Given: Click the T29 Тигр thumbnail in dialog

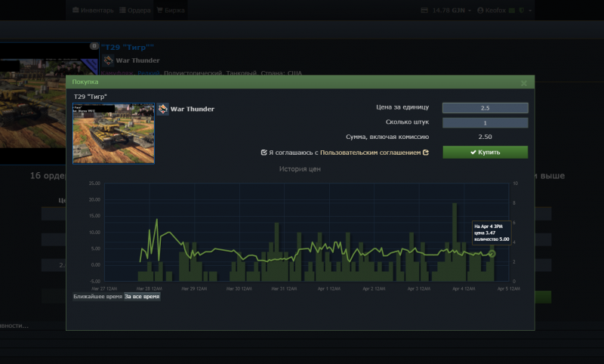Looking at the screenshot, I should tap(114, 133).
